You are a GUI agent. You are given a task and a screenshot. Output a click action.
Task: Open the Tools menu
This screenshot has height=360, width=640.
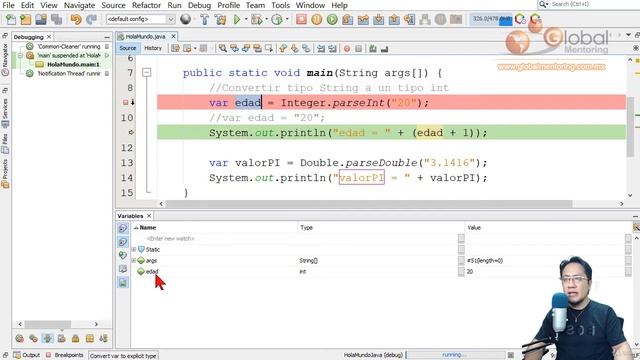tap(280, 5)
